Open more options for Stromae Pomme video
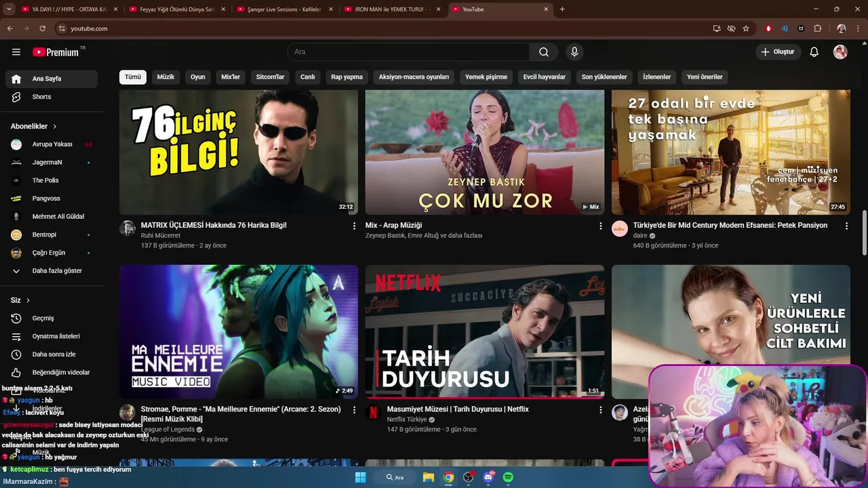Viewport: 868px width, 488px height. 354,410
